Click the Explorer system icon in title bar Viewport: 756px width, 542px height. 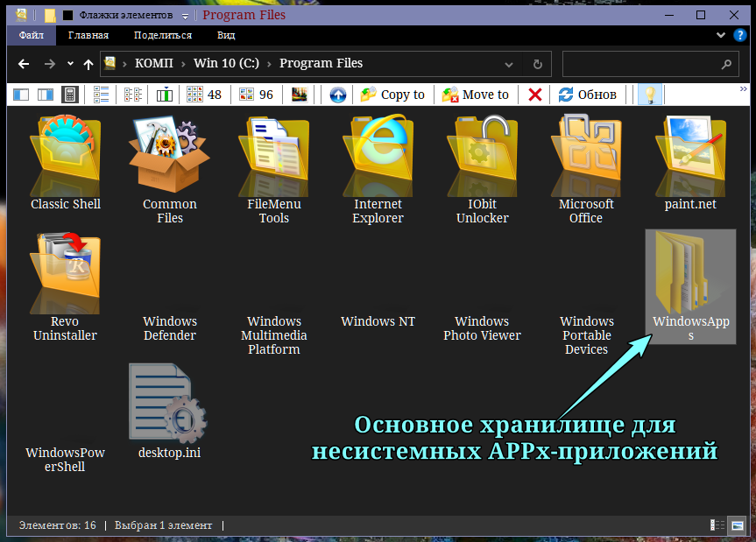[x=21, y=15]
